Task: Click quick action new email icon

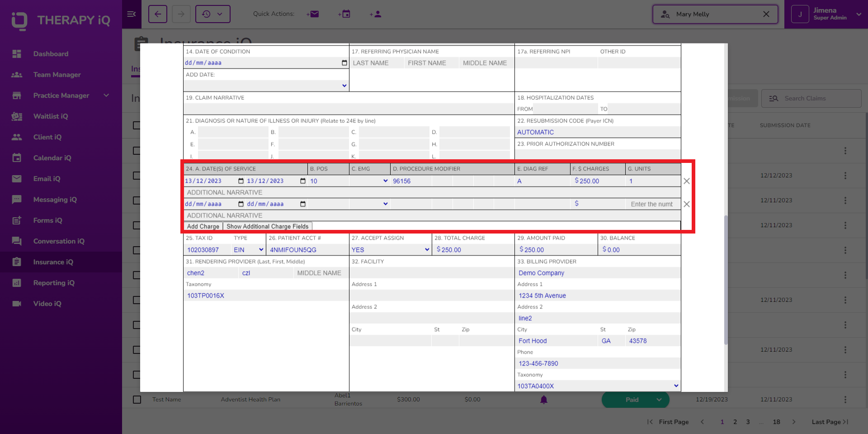Action: click(x=313, y=14)
